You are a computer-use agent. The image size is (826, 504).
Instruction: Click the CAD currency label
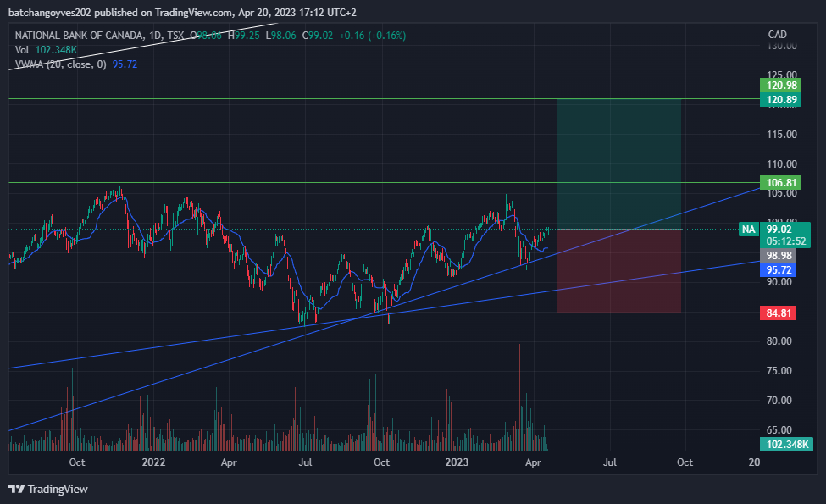pyautogui.click(x=777, y=35)
